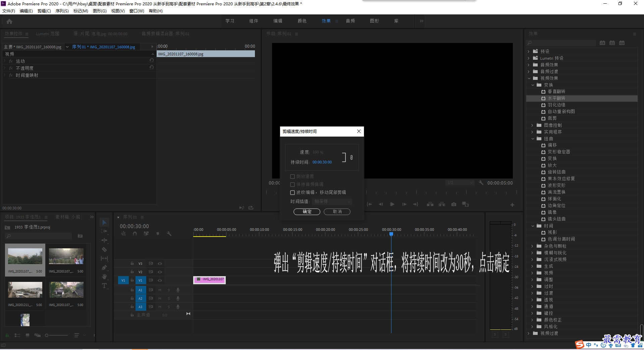644x350 pixels.
Task: Open the 文件(F) menu
Action: point(9,11)
